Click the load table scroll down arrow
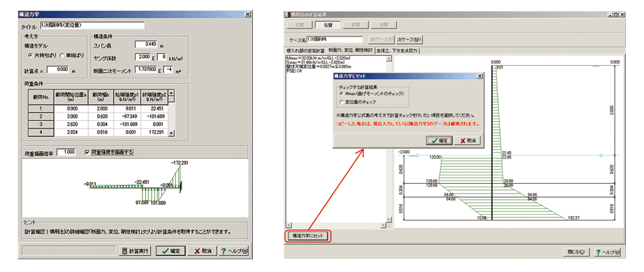The height and width of the screenshot is (272, 644). point(172,133)
